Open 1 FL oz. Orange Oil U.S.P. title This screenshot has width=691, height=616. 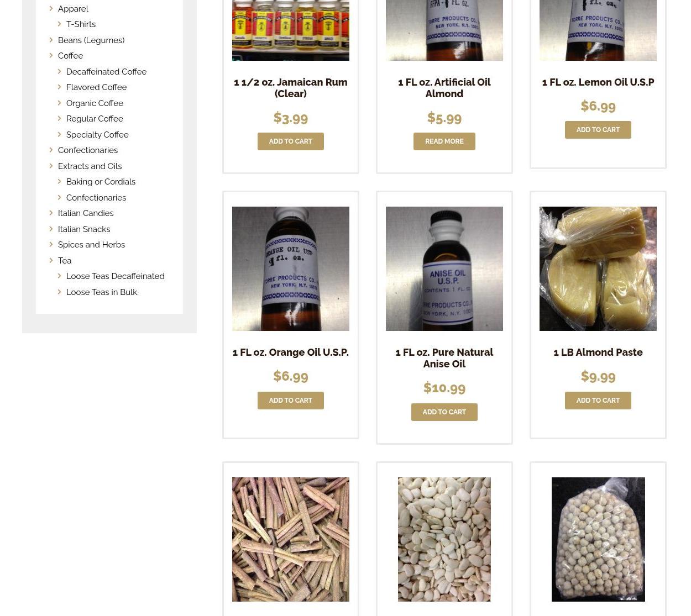click(291, 352)
